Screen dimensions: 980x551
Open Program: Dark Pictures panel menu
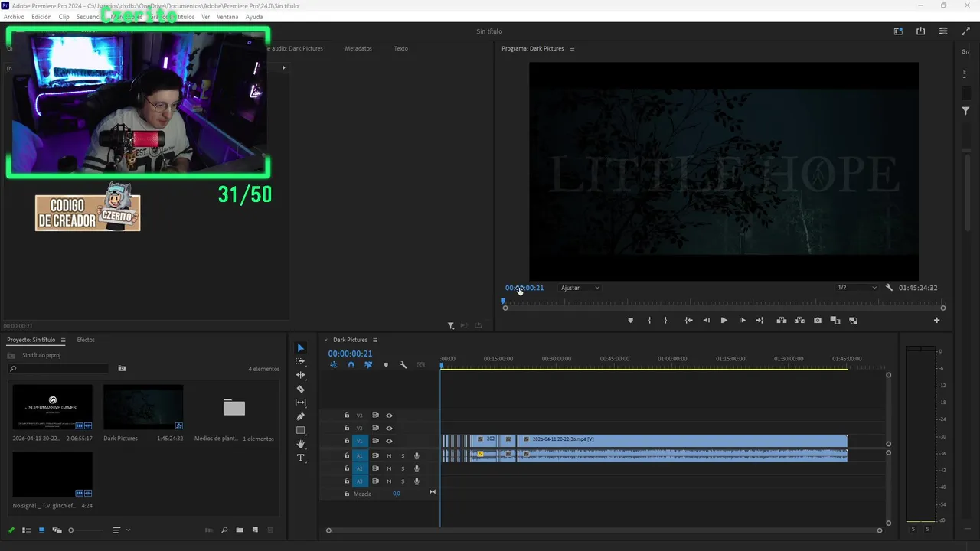[572, 48]
